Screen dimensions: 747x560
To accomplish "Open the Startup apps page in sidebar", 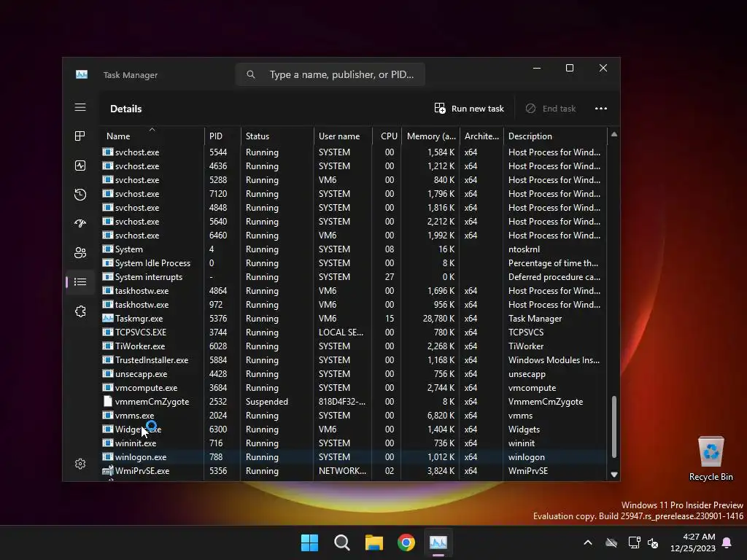I will (x=80, y=223).
